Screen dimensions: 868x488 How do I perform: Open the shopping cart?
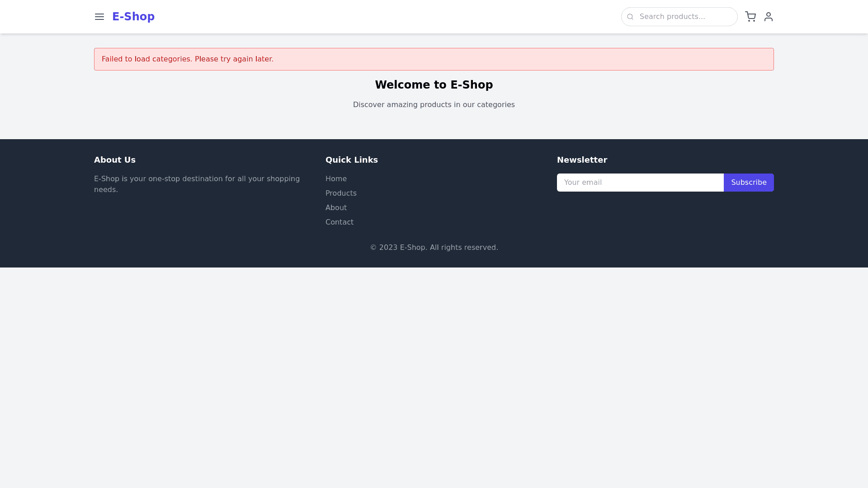750,17
